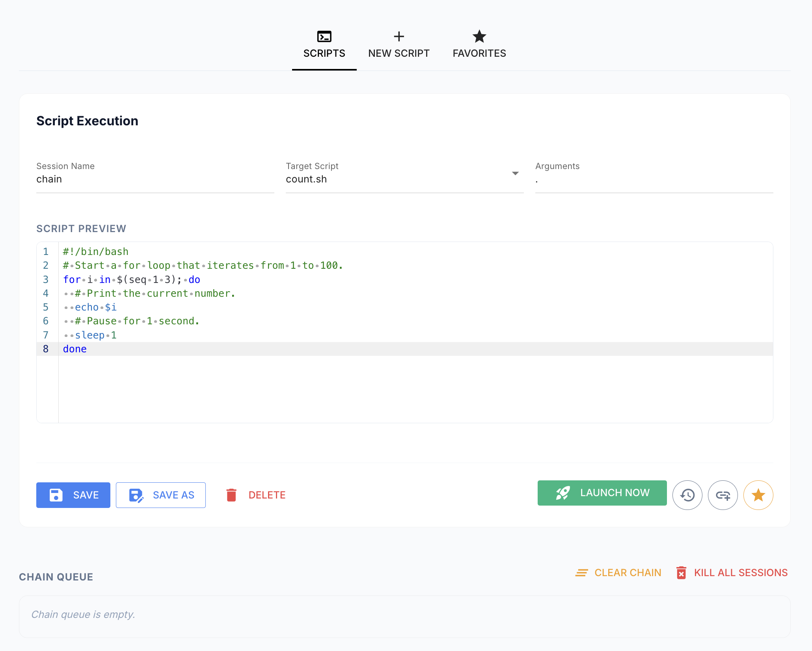Click the '# Pause for 1 second.' comment
812x651 pixels.
pos(137,321)
